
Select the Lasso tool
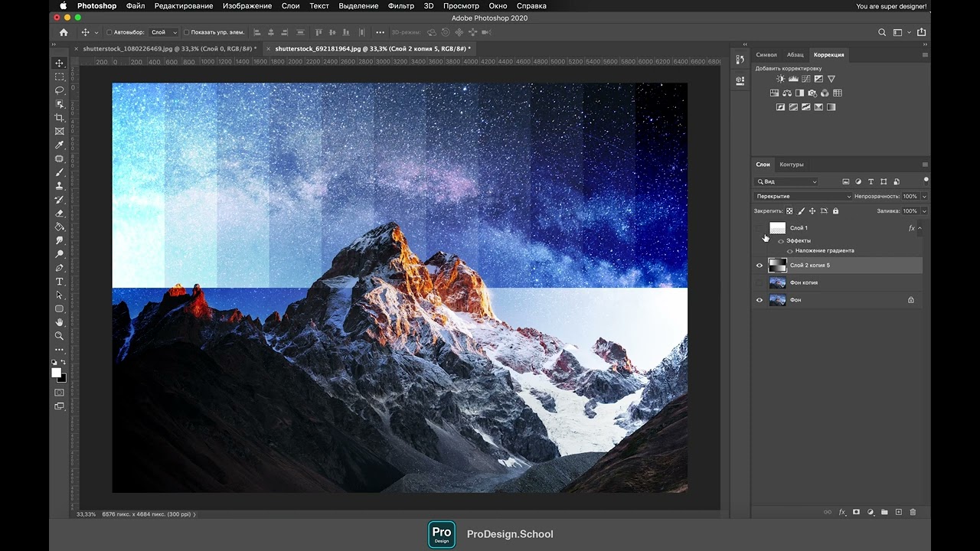pos(60,90)
